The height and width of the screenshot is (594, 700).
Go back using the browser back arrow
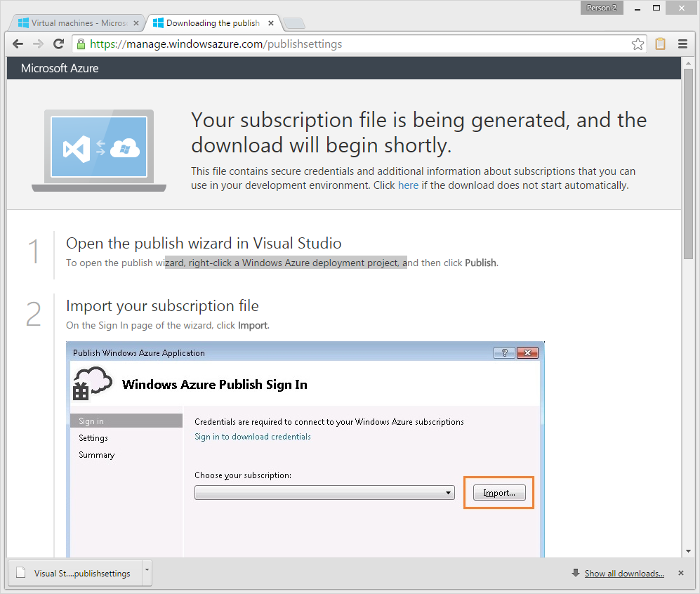pyautogui.click(x=18, y=44)
